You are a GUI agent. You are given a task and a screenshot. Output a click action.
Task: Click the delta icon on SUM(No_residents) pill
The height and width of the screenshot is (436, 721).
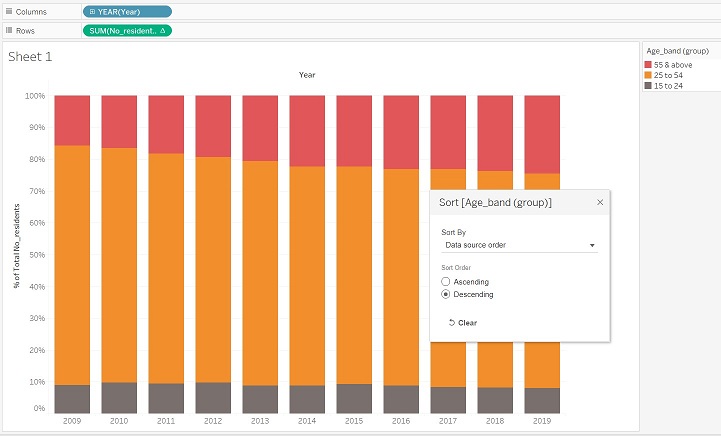click(163, 31)
